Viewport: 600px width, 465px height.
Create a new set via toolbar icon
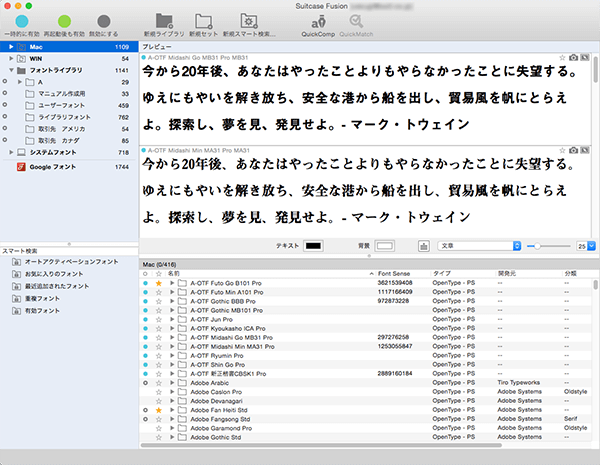(204, 21)
